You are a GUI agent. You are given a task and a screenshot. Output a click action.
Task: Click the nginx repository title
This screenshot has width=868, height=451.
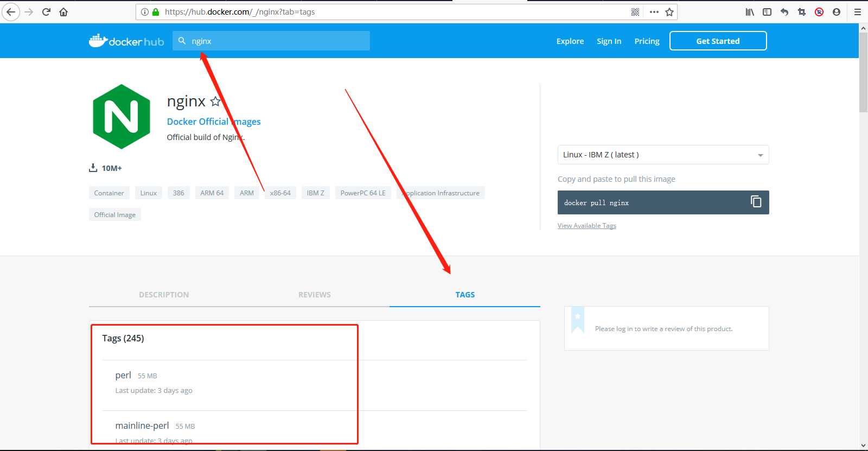coord(186,101)
